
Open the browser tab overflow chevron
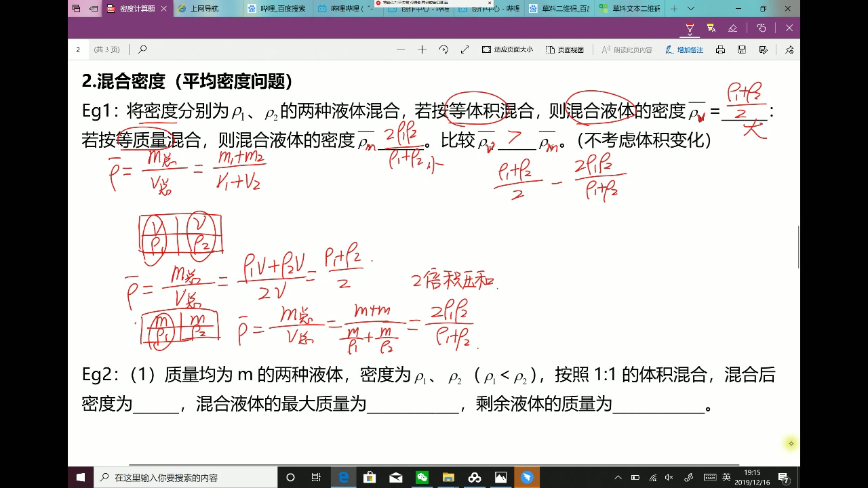click(x=691, y=9)
